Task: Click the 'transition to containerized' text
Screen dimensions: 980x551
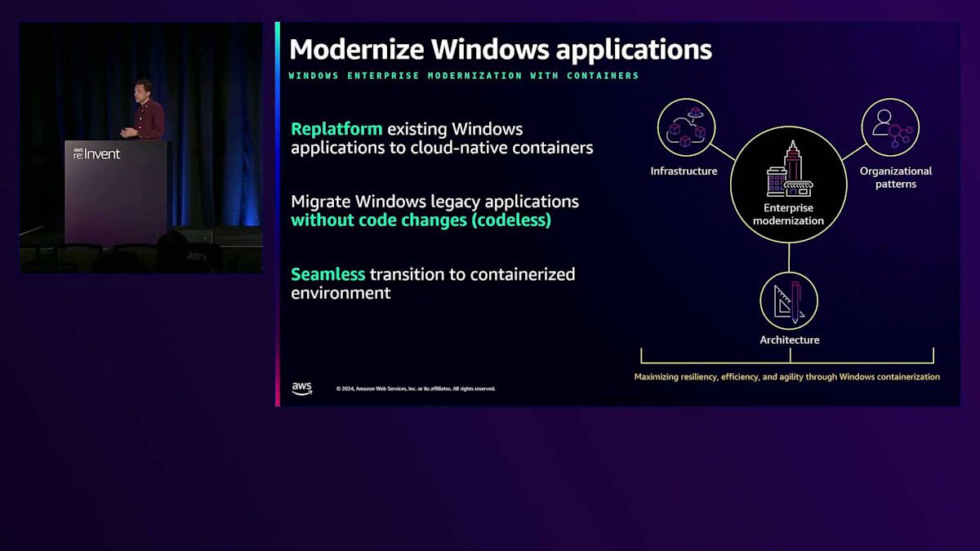Action: tap(473, 274)
